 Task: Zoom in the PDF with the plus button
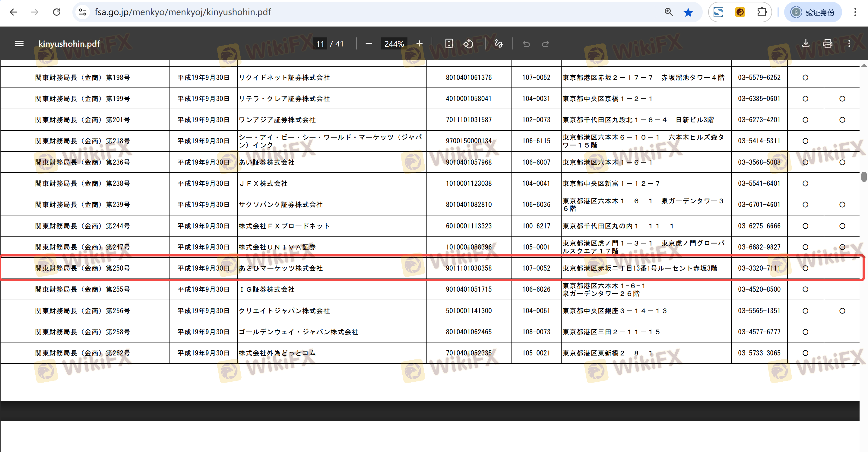[x=419, y=44]
